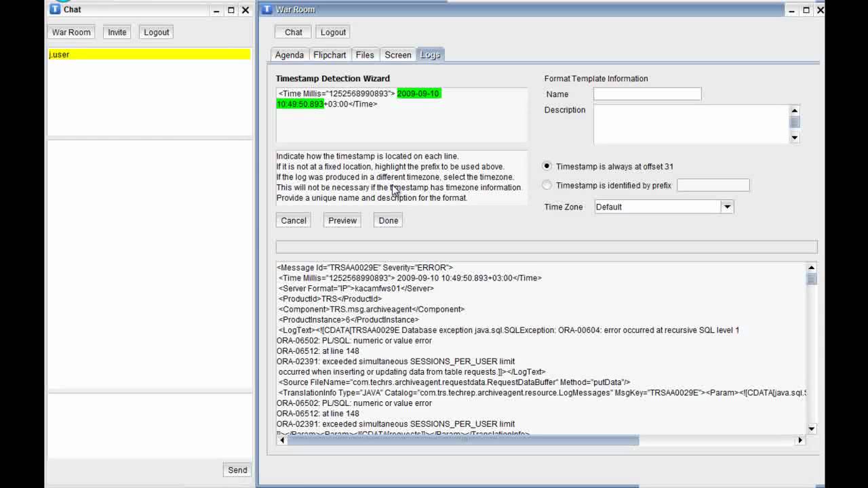Send the chat message
Image resolution: width=868 pixels, height=488 pixels.
[237, 470]
